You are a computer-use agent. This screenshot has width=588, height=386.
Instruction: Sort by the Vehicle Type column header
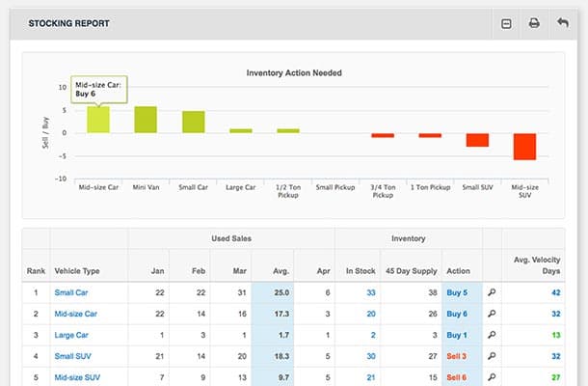click(77, 271)
